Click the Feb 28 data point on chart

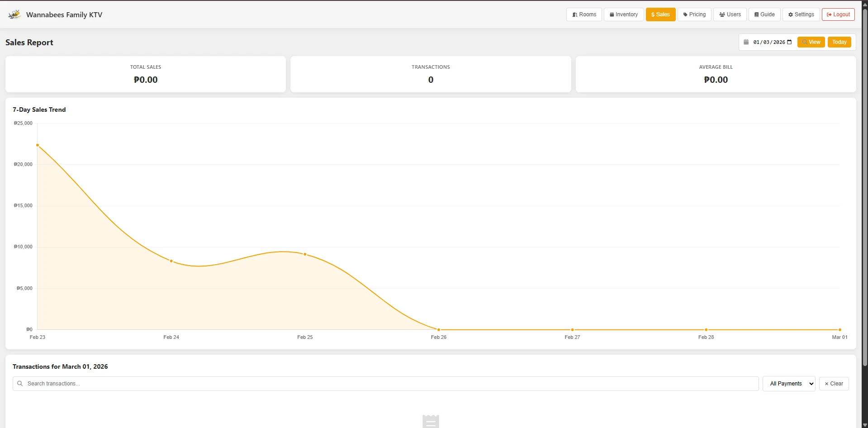click(706, 330)
